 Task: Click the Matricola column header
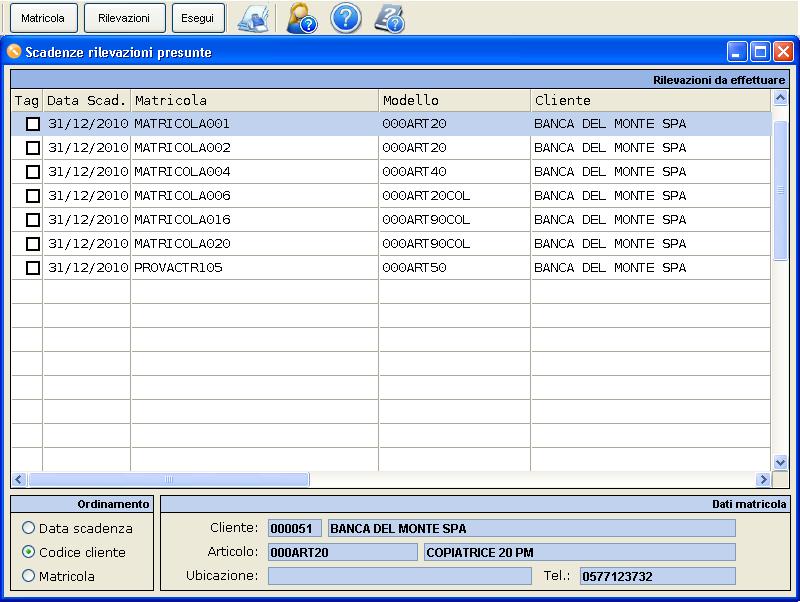[255, 101]
